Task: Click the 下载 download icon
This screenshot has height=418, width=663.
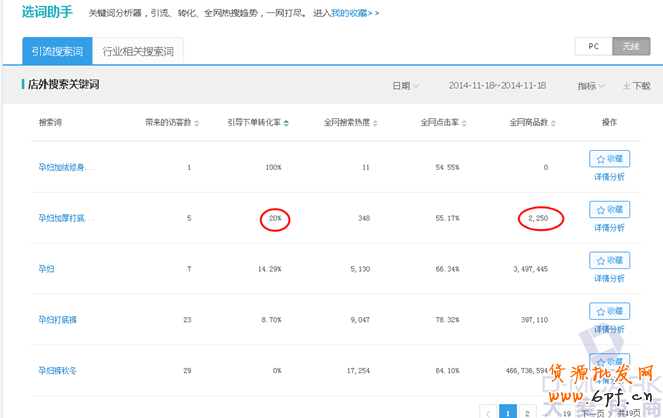Action: pos(636,86)
